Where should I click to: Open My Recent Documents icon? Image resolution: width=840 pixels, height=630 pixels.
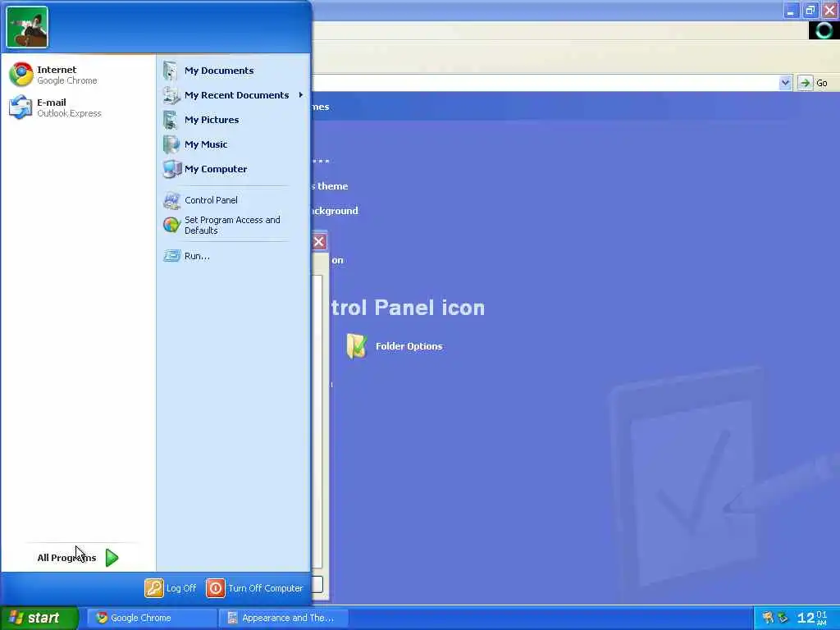[171, 95]
